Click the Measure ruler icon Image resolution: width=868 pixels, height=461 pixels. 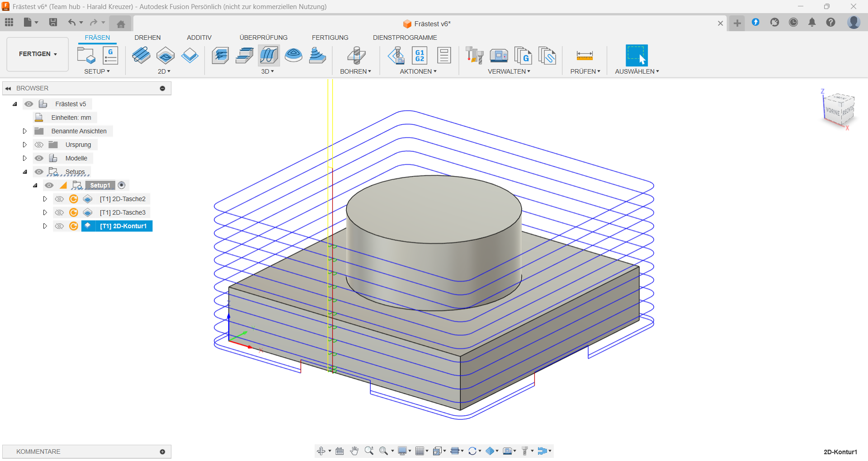coord(585,55)
